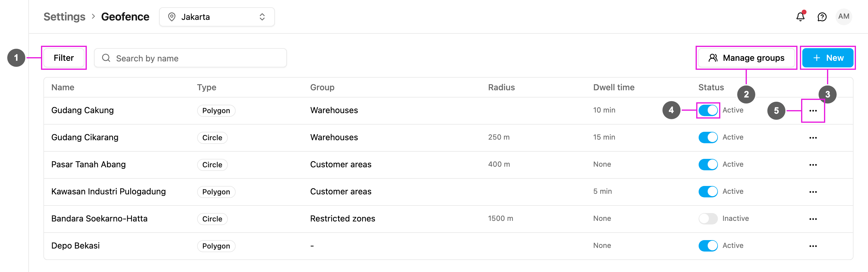Select the Gudang Cakung name
The width and height of the screenshot is (868, 272).
coord(82,110)
